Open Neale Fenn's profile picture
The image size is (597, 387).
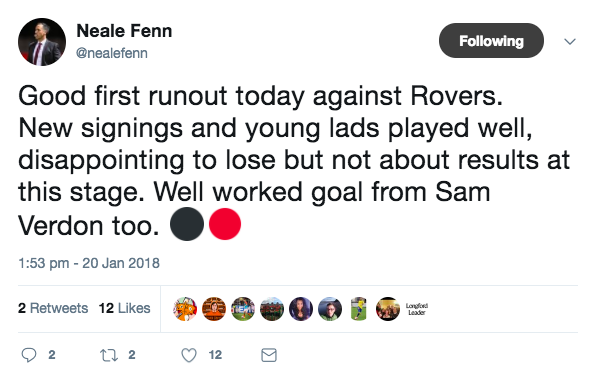coord(42,42)
